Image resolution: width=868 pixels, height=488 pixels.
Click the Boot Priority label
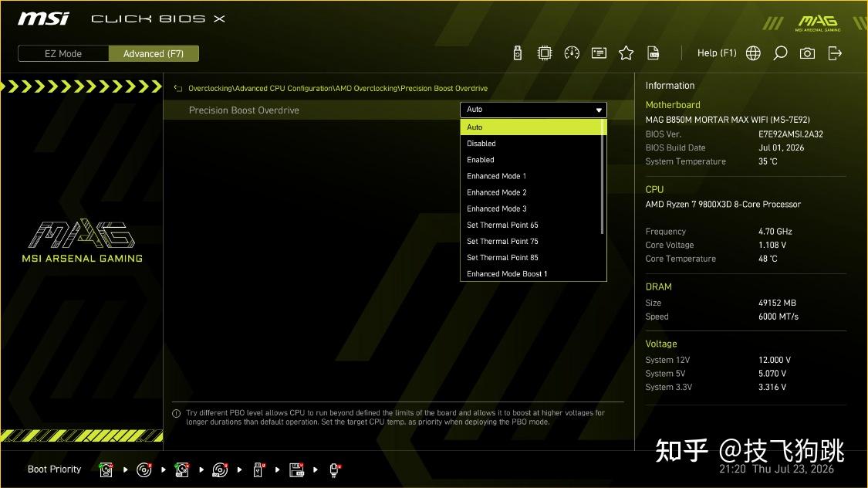pos(54,469)
